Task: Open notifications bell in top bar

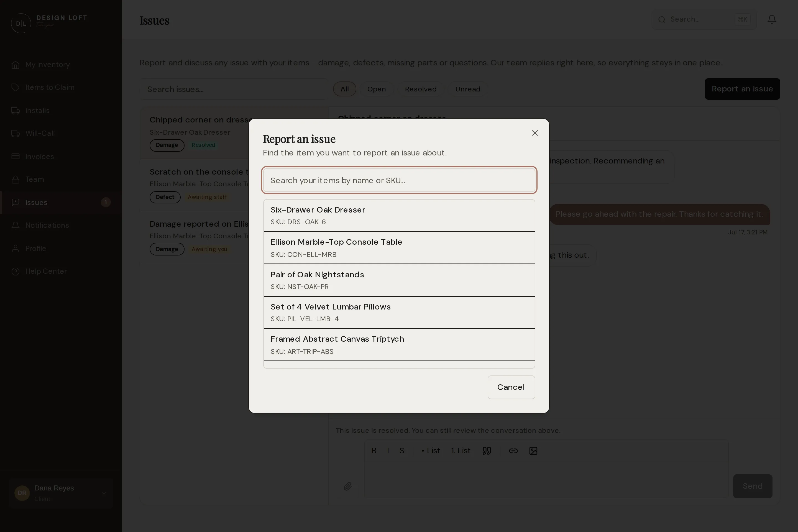Action: coord(772,19)
